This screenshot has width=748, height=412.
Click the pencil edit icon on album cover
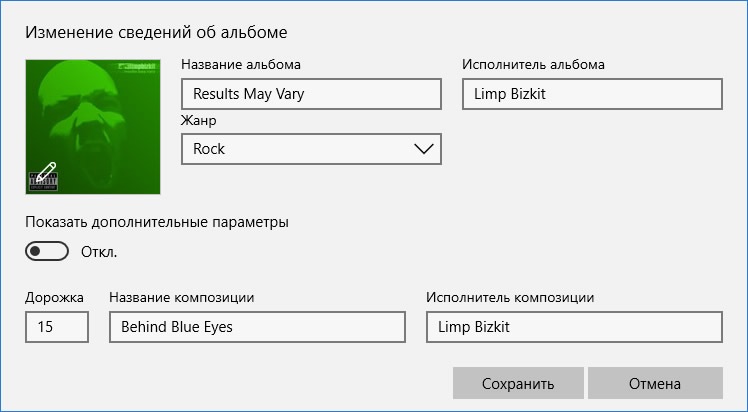(x=46, y=172)
